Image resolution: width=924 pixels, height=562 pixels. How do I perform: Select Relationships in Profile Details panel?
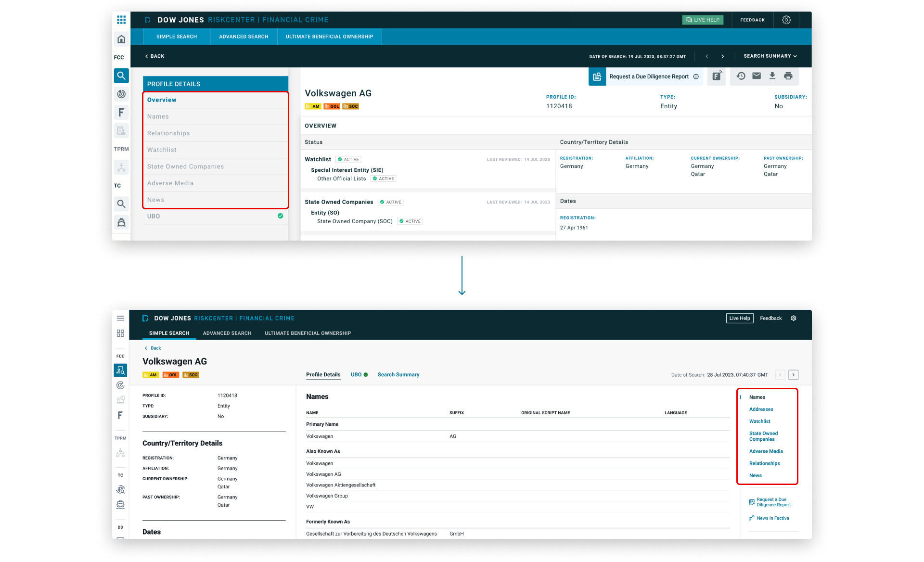pos(215,133)
